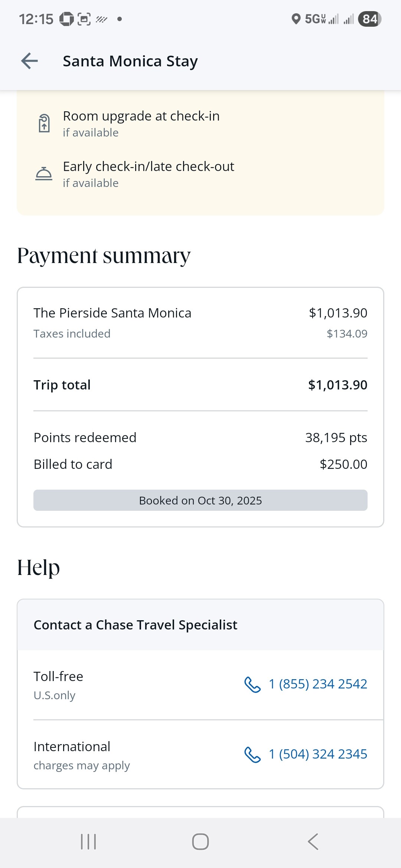Tap the room upgrade door-hanger icon

44,123
